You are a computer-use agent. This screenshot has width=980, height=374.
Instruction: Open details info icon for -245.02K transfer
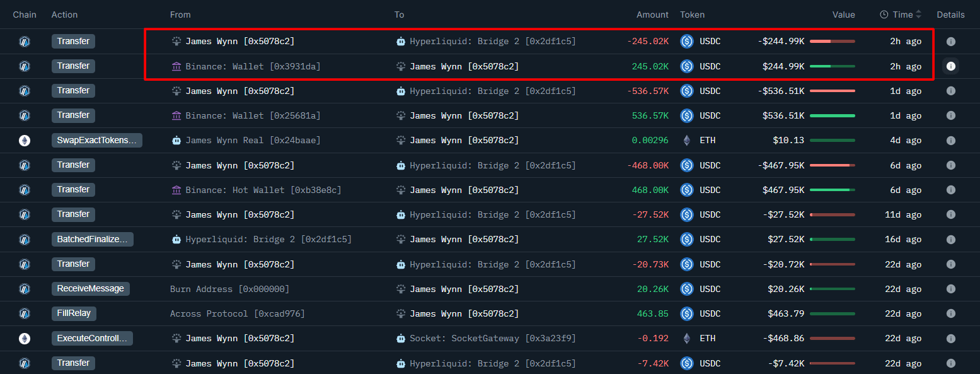951,42
